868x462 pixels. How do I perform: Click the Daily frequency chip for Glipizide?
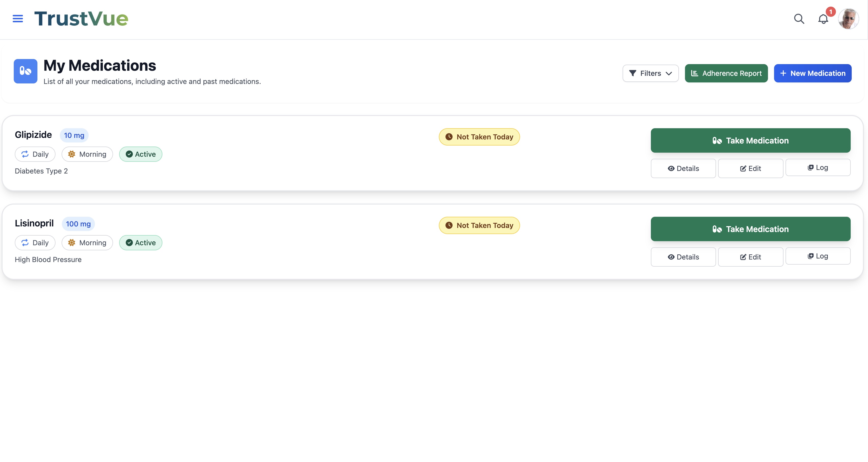pos(35,154)
